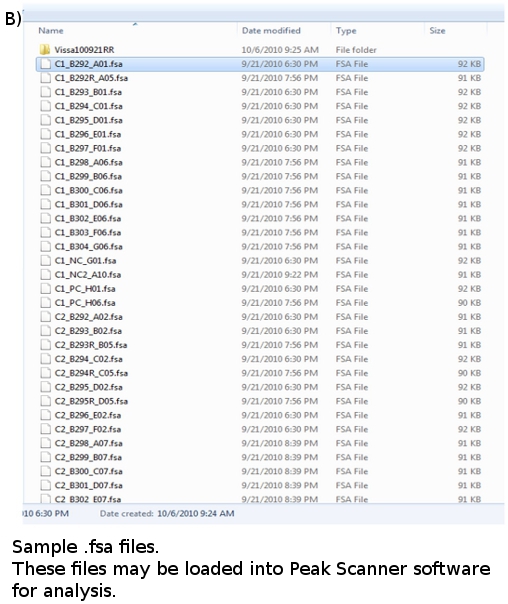
Task: Select the highlighted C1_B292_A01.fsa row
Action: coord(260,64)
